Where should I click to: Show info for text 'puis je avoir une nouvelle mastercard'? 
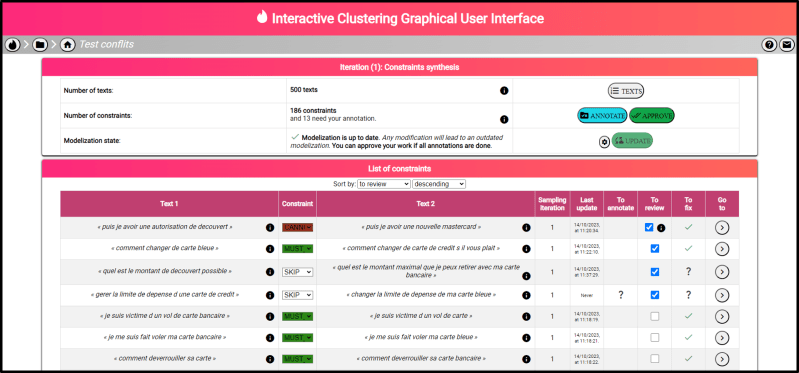[526, 228]
